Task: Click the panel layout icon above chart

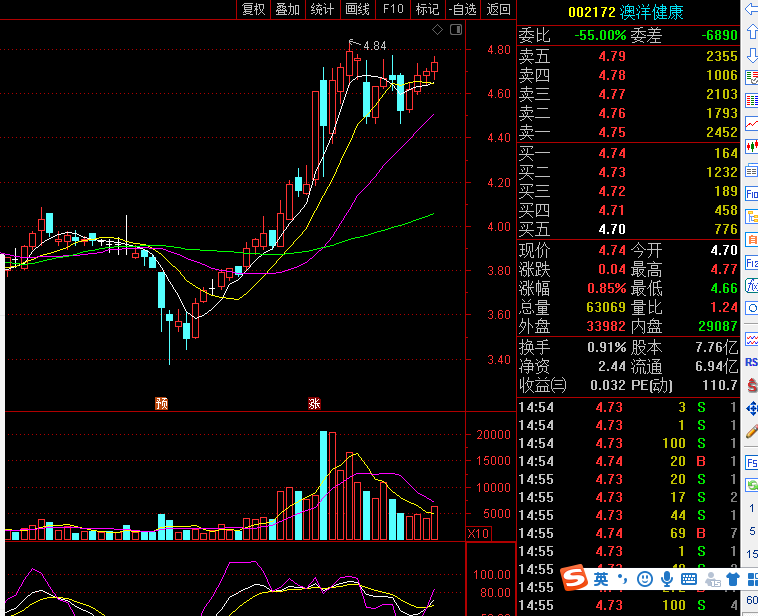Action: (x=456, y=29)
